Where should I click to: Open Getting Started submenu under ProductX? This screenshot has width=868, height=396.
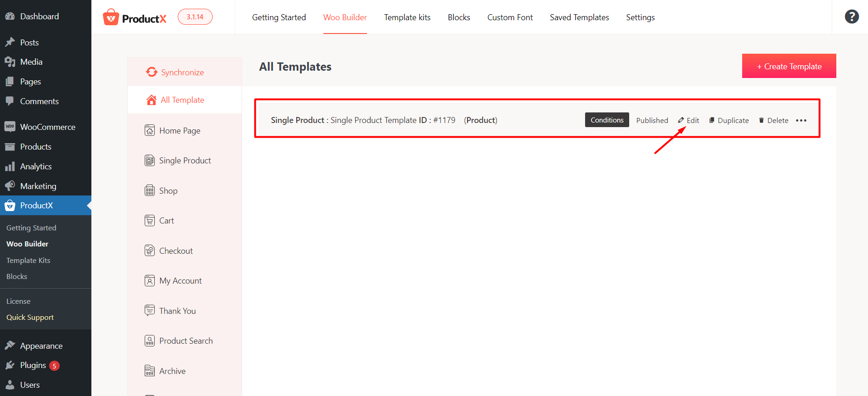tap(31, 228)
